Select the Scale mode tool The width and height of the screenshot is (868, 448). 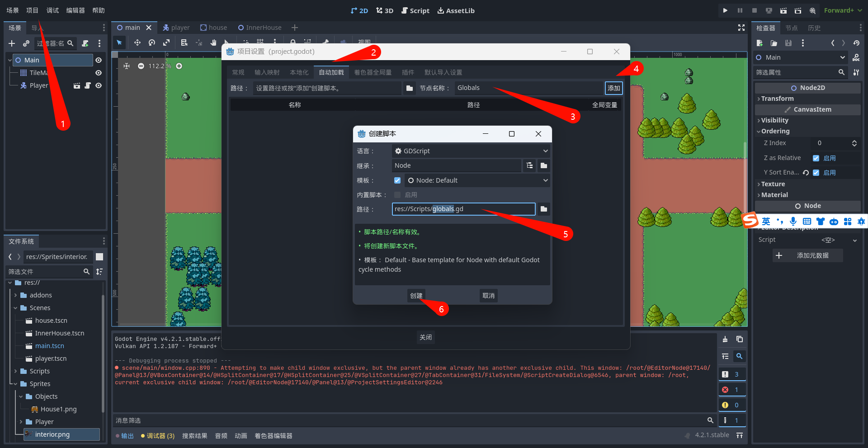[x=166, y=42]
